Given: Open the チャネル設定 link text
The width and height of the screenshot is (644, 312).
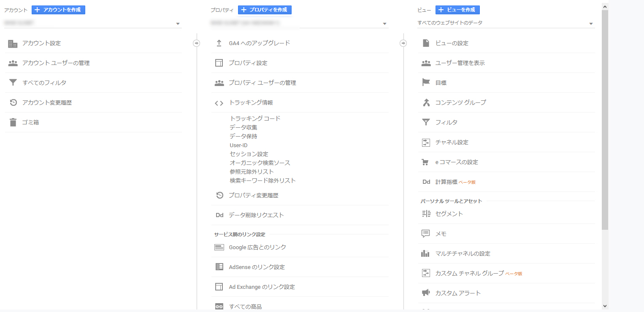Looking at the screenshot, I should click(452, 143).
